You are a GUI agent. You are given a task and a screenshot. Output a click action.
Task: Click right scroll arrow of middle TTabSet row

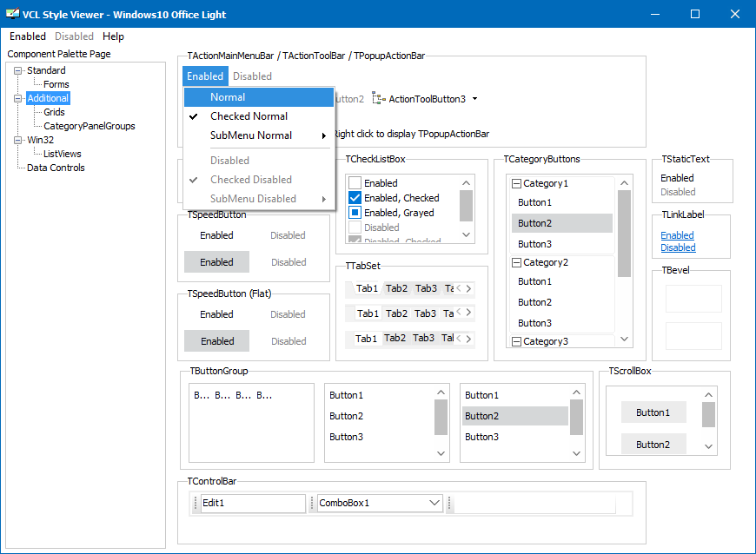click(468, 312)
